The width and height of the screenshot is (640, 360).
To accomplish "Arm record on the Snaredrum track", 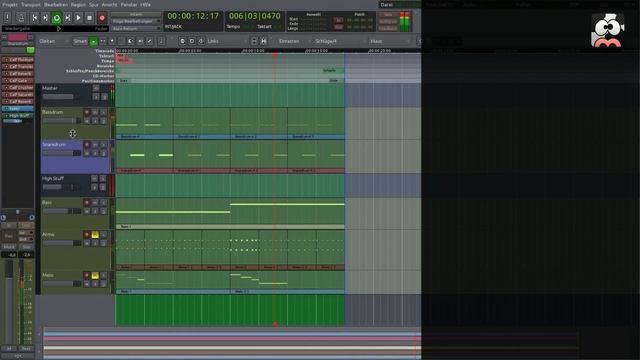I will click(x=87, y=144).
